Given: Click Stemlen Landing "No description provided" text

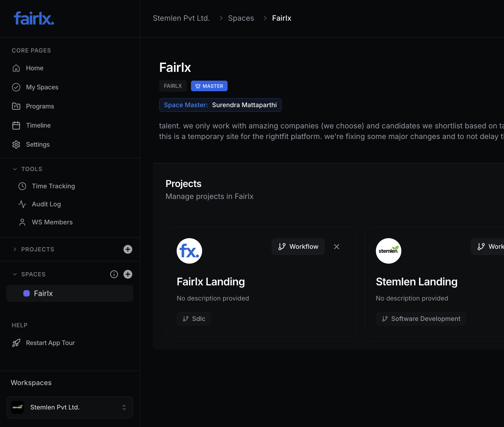Looking at the screenshot, I should pyautogui.click(x=412, y=298).
